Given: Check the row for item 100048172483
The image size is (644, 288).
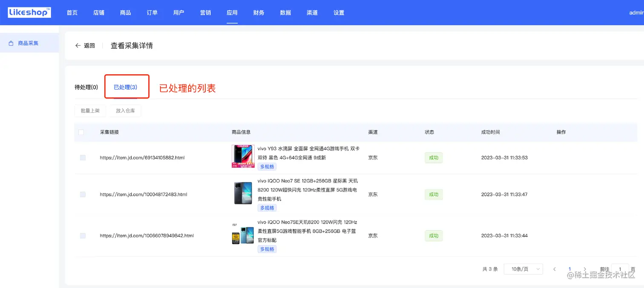Looking at the screenshot, I should 83,194.
